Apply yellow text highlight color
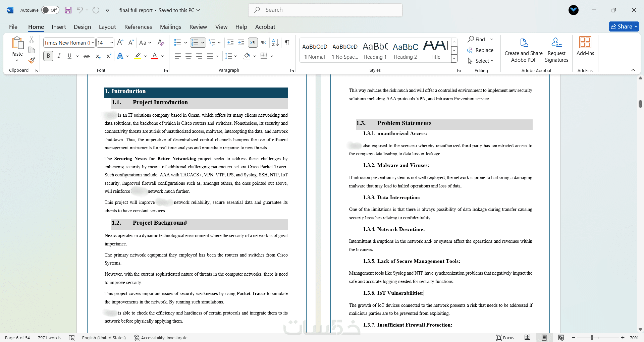The width and height of the screenshot is (644, 342). 138,56
